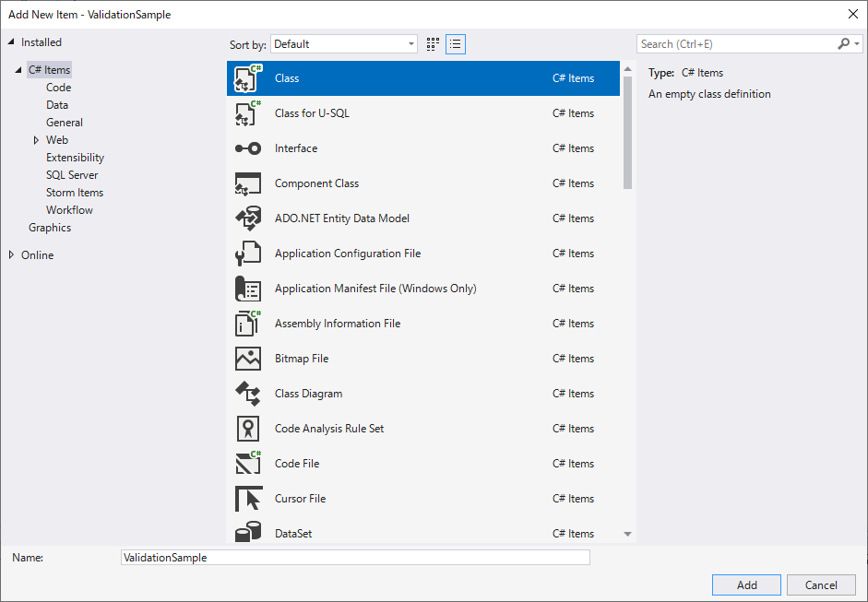This screenshot has width=868, height=602.
Task: Choose the Application Configuration File icon
Action: tap(247, 254)
